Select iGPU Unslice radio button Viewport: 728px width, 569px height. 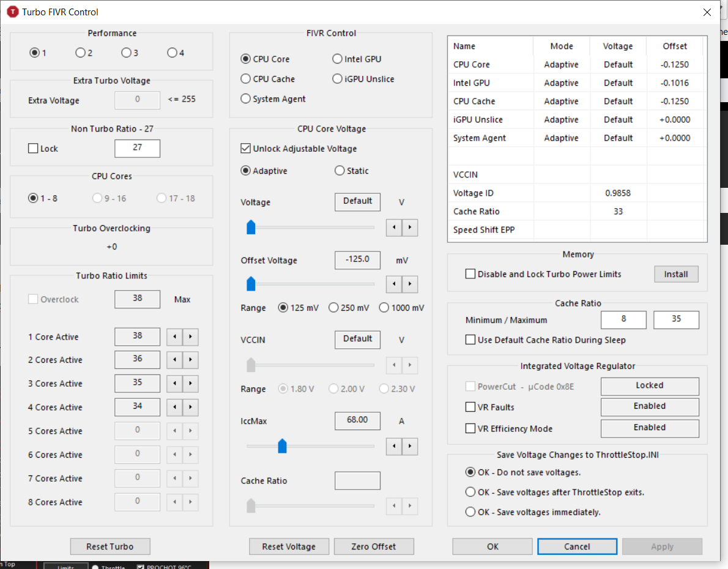tap(363, 79)
